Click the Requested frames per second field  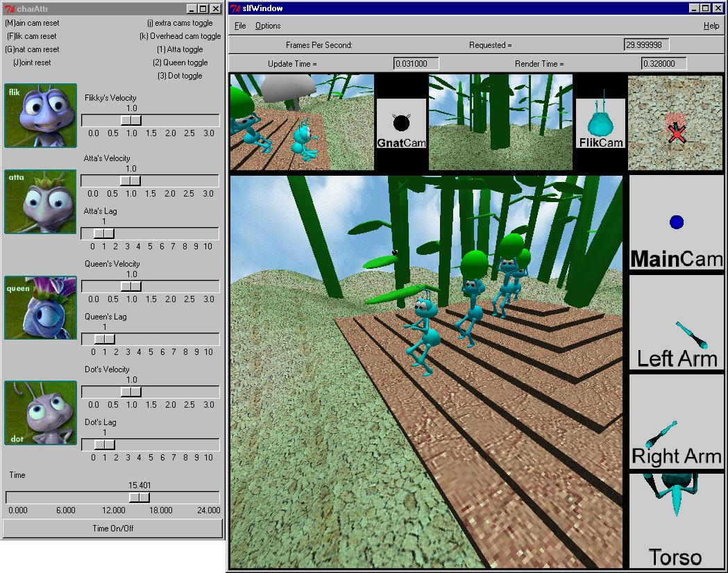tap(646, 45)
